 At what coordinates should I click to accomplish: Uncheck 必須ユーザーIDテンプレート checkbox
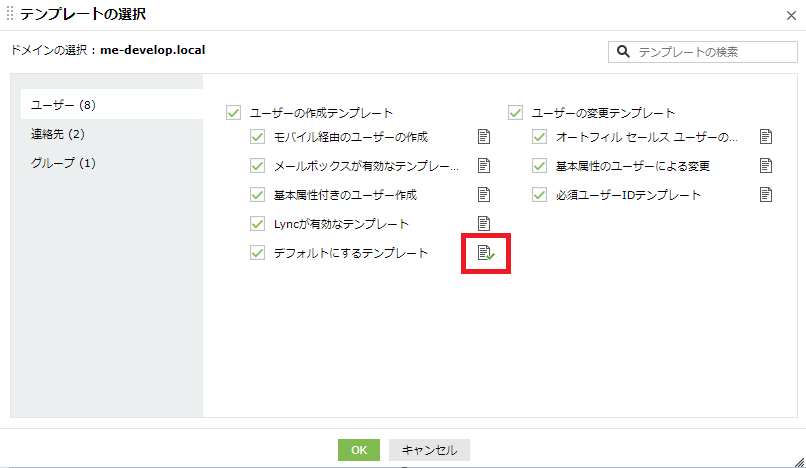539,195
